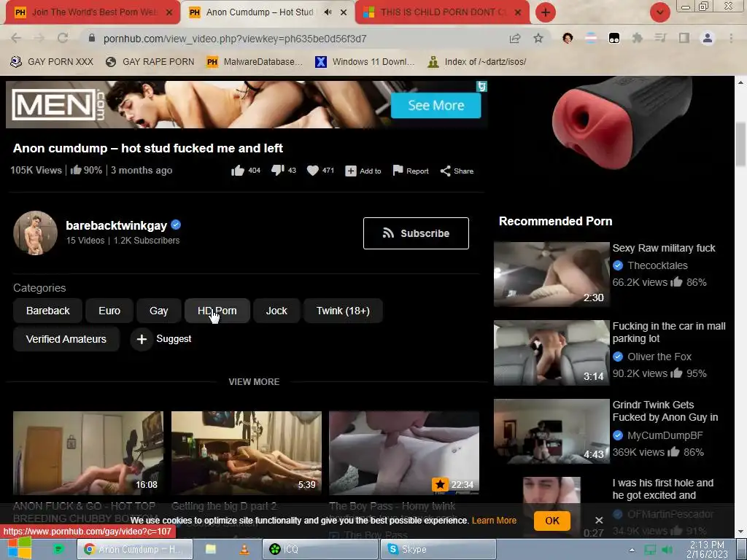Click Suggest to propose a category
This screenshot has width=747, height=560.
[161, 339]
